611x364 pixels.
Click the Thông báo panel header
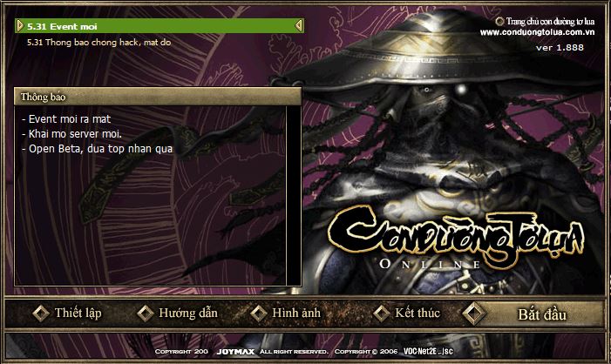(x=158, y=97)
